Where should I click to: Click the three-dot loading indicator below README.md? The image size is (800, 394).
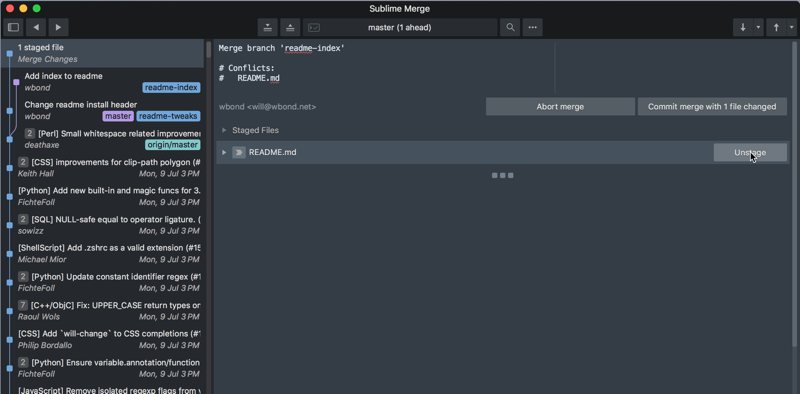pos(503,176)
